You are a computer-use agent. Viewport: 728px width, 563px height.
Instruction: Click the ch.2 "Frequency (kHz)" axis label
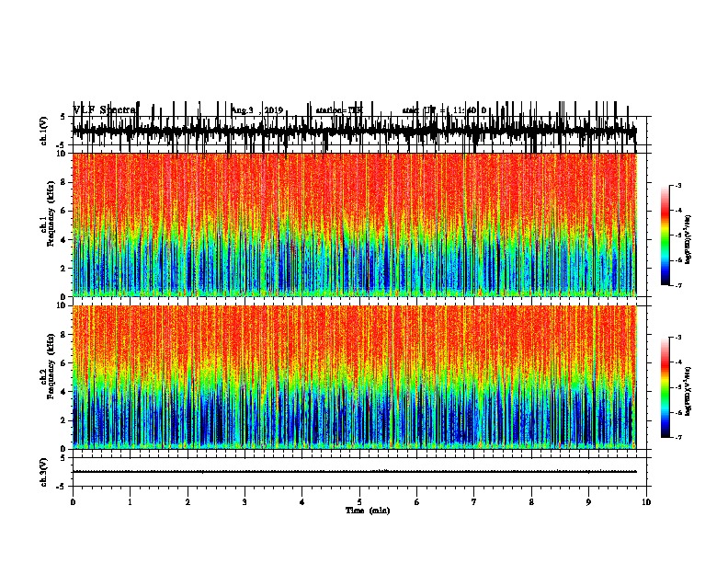click(x=51, y=366)
